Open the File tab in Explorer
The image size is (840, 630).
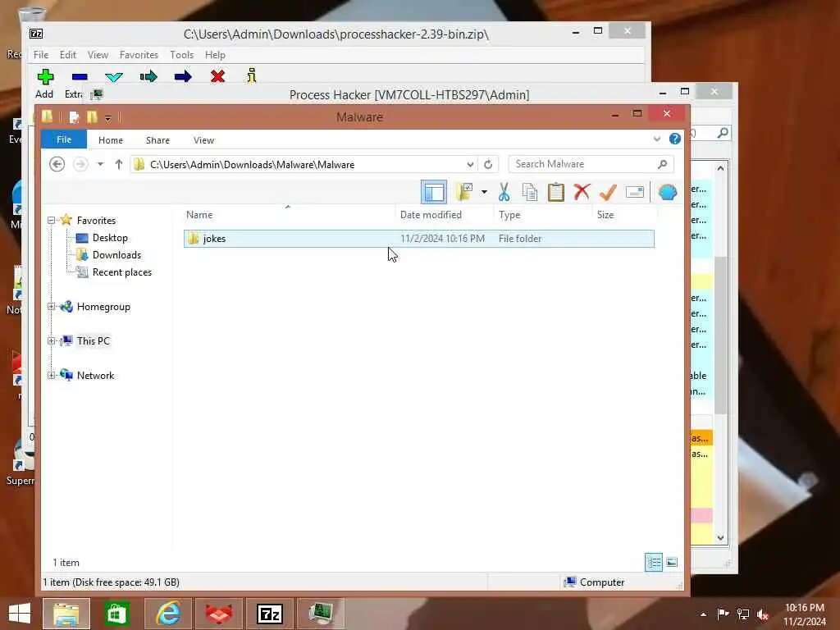(64, 139)
